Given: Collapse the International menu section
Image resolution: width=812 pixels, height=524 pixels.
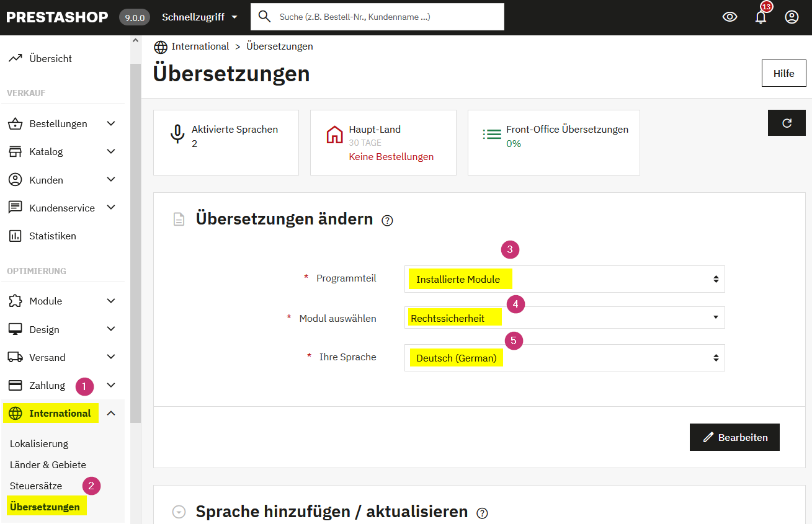Looking at the screenshot, I should (111, 414).
